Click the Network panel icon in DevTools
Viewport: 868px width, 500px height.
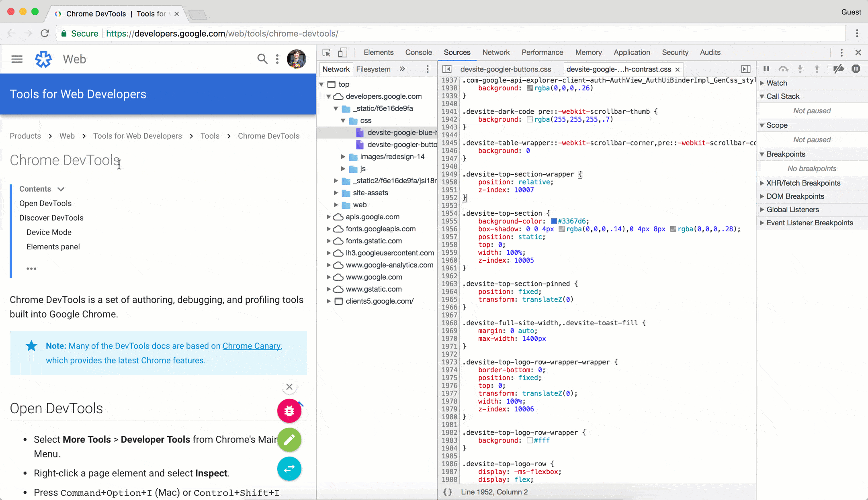495,53
